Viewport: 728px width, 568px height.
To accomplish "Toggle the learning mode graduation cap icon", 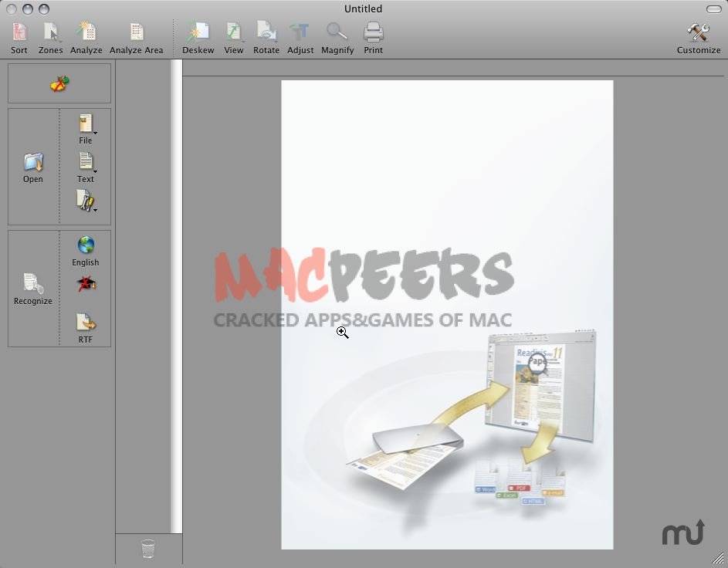I will [86, 285].
